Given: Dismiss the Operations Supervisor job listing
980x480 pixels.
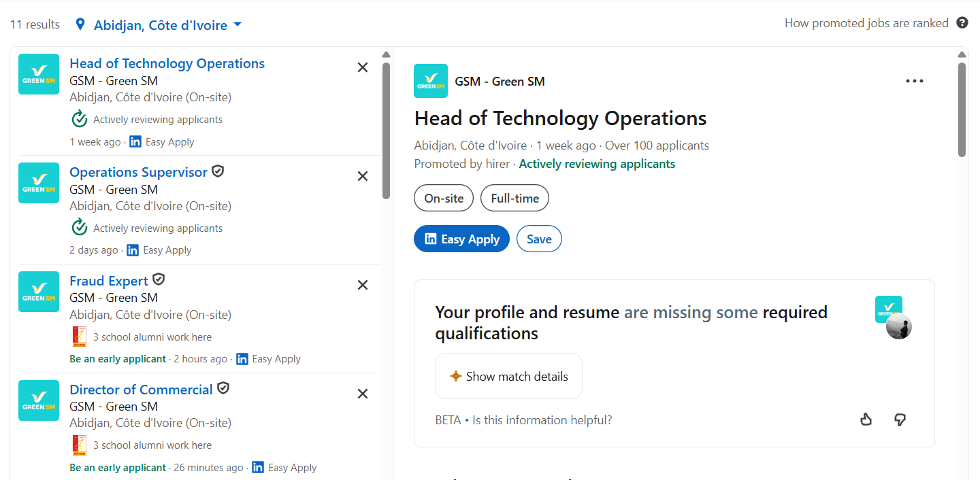Looking at the screenshot, I should (363, 176).
